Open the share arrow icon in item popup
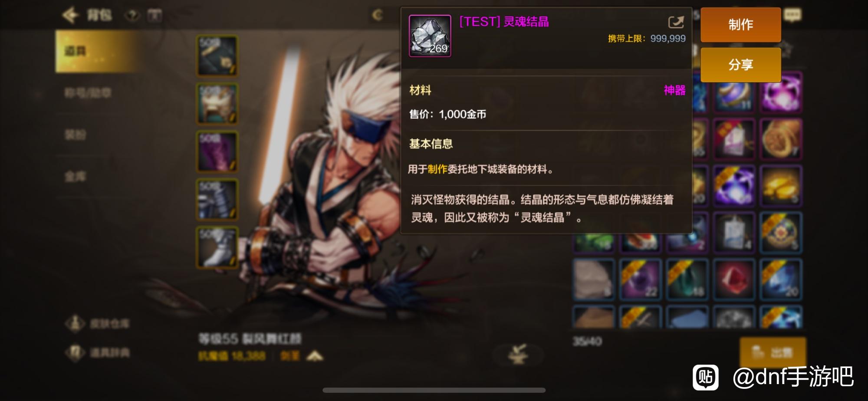 pos(676,22)
